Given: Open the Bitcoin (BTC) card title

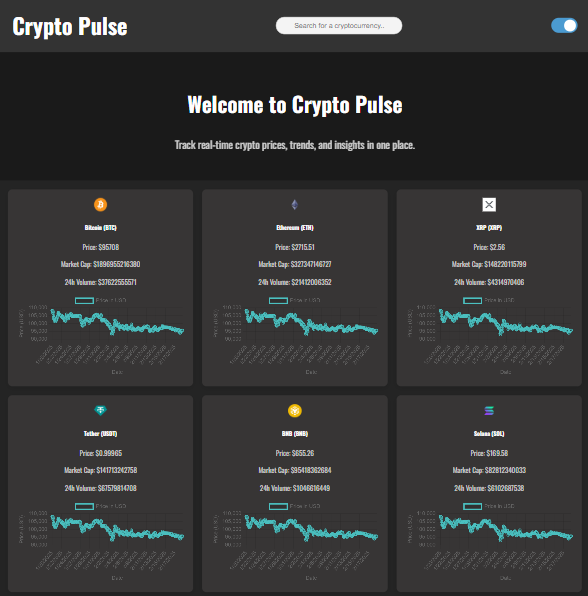Looking at the screenshot, I should point(100,228).
